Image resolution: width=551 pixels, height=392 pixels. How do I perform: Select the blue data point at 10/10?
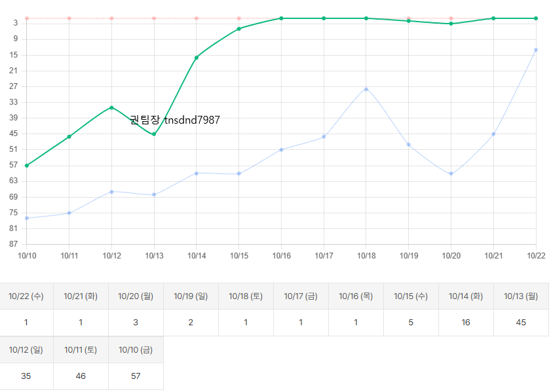coord(27,218)
